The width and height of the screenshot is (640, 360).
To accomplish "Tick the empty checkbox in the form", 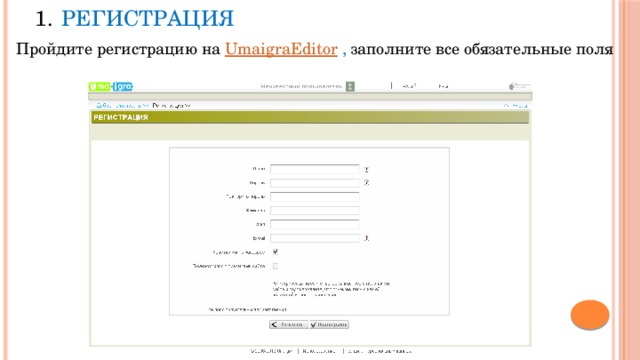I will (x=276, y=266).
